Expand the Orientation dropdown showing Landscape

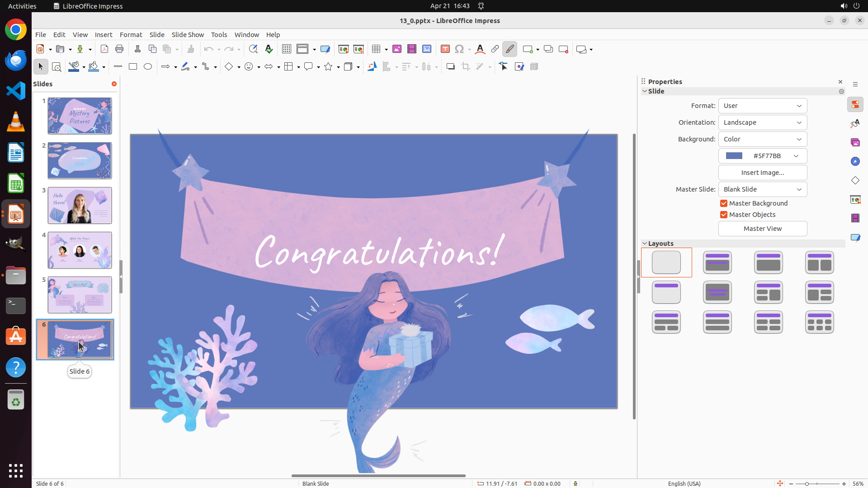(x=762, y=122)
